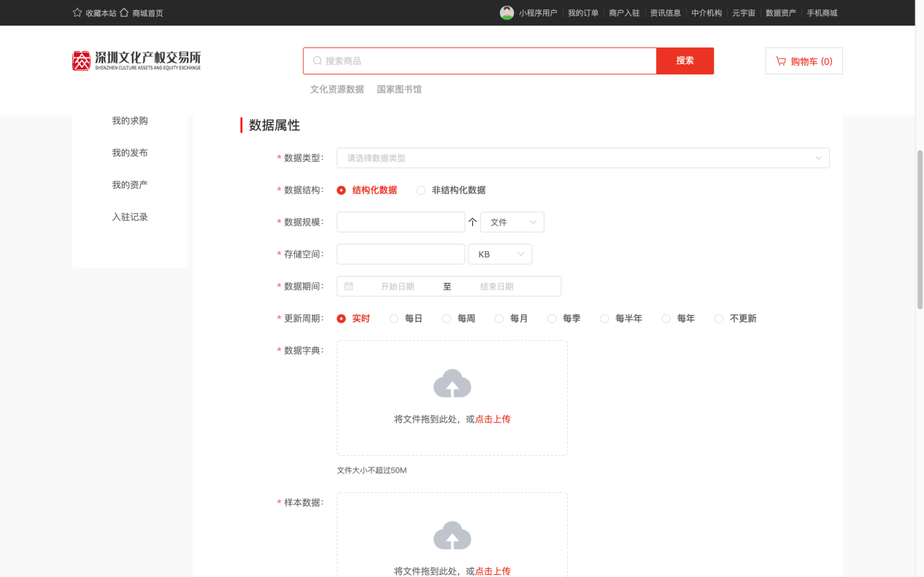Click the 存储空间 number input
Image resolution: width=924 pixels, height=577 pixels.
401,254
